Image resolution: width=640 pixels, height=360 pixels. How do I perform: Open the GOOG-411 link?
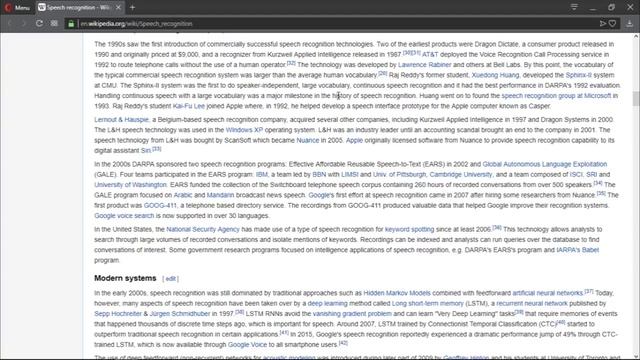point(160,205)
